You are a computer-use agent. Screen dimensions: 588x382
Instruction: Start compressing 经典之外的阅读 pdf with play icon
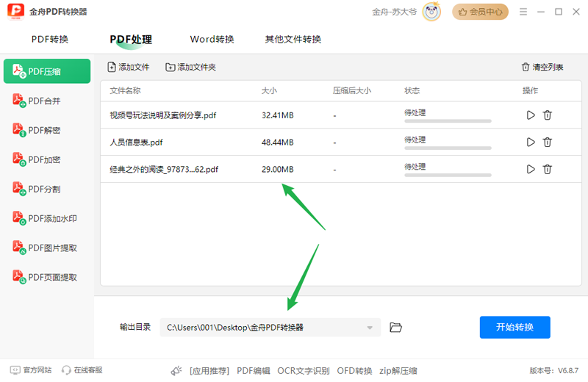click(x=531, y=169)
